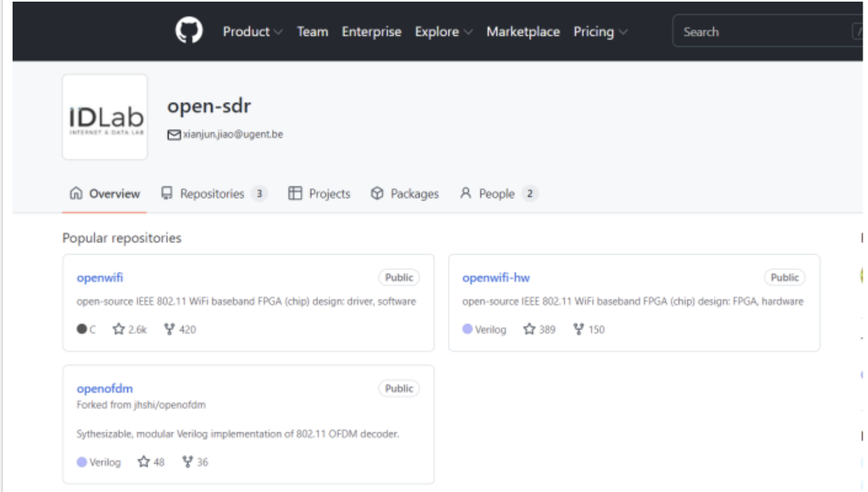
Task: Open the openwifi-hw repository
Action: coord(496,278)
